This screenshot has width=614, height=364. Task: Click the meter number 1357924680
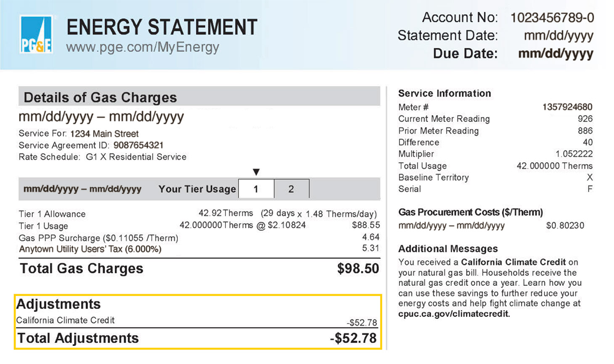pyautogui.click(x=567, y=107)
